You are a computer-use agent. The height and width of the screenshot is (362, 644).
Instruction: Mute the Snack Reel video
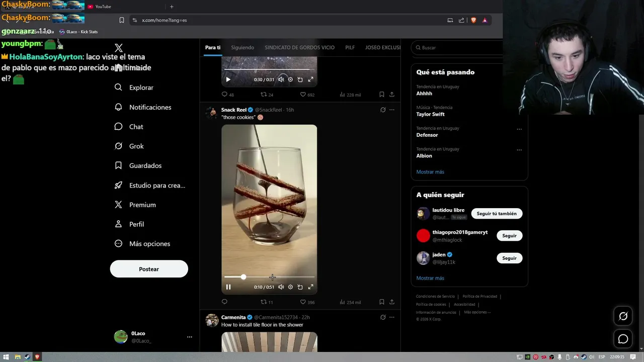point(281,287)
